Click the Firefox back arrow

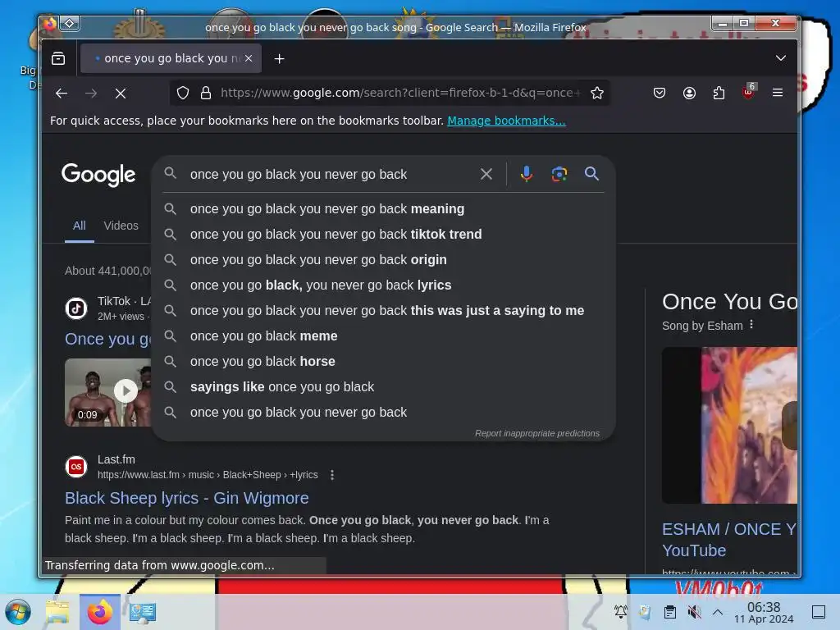tap(61, 94)
